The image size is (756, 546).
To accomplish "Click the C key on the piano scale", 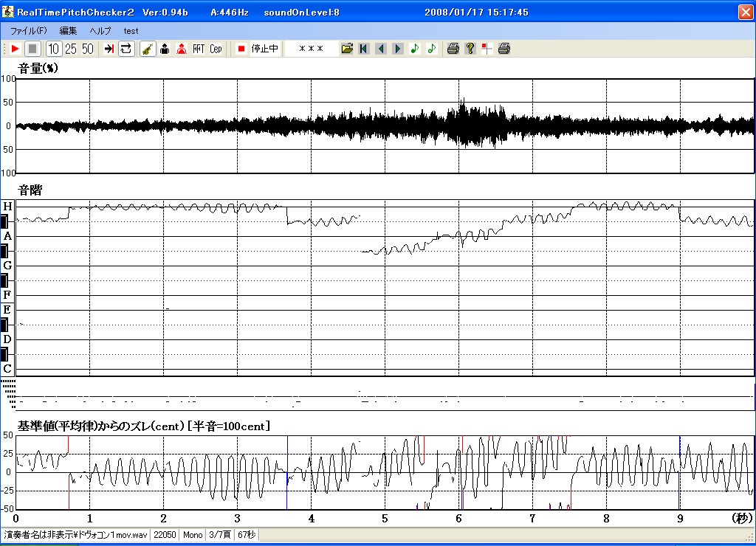I will coord(7,369).
